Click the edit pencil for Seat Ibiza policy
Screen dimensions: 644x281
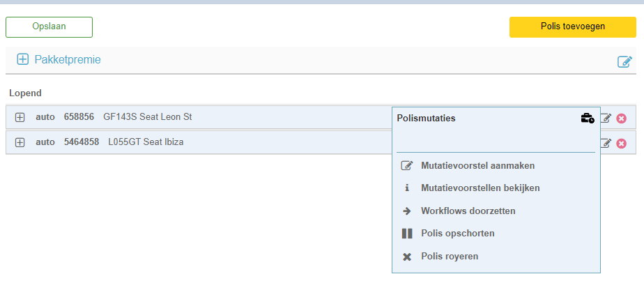pos(606,143)
